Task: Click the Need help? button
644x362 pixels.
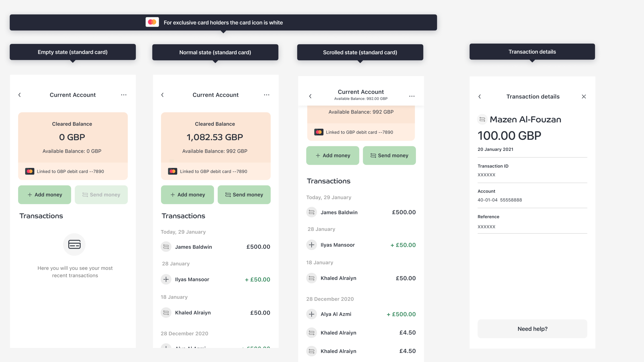Action: (532, 329)
